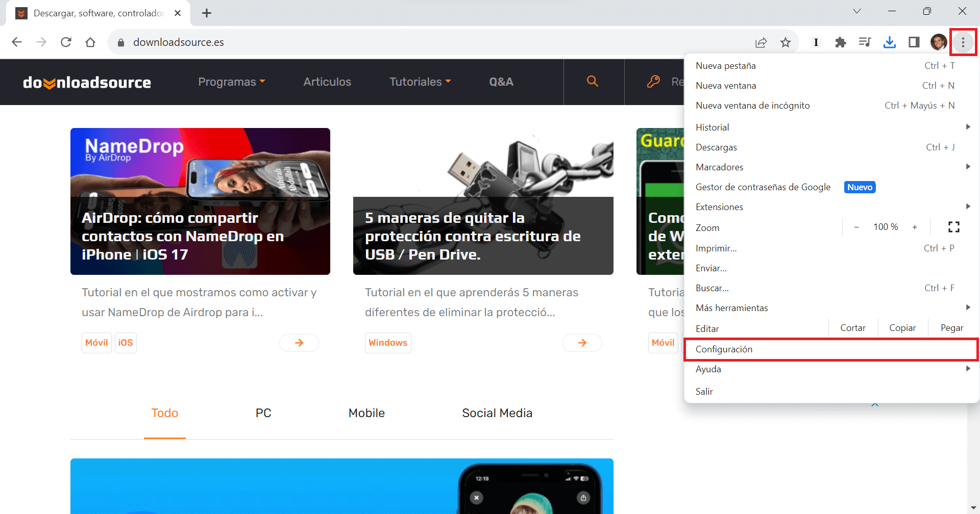Click Pegar in Editar row

click(952, 328)
